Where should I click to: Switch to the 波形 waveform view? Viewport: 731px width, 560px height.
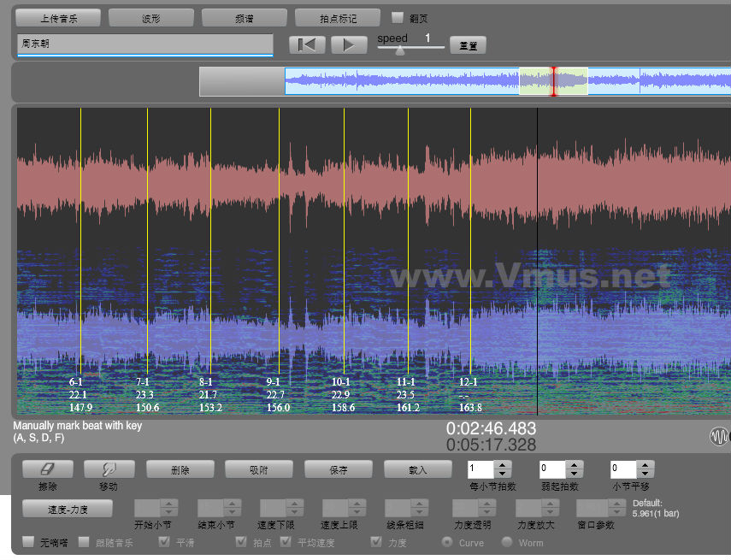(x=151, y=19)
